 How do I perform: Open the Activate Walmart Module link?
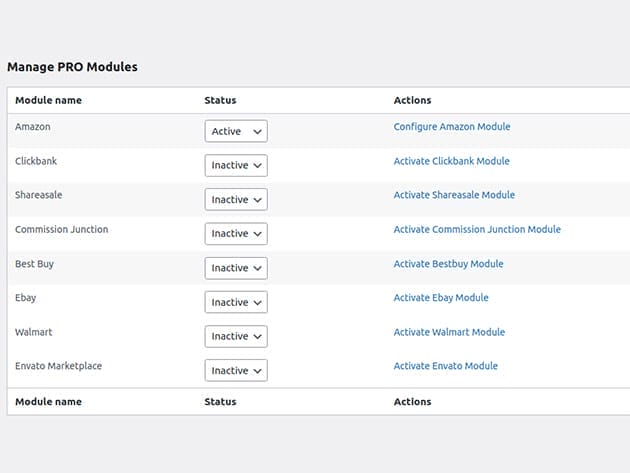pos(449,332)
